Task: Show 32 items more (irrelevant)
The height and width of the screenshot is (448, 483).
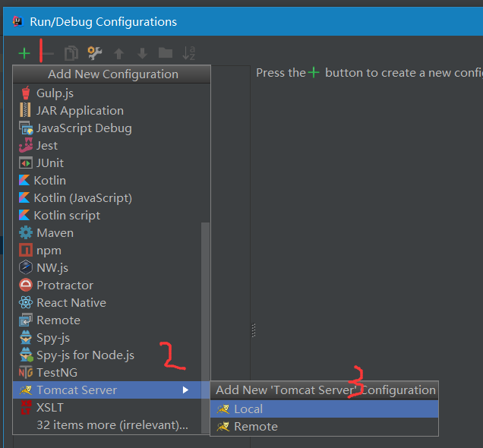Action: click(107, 425)
